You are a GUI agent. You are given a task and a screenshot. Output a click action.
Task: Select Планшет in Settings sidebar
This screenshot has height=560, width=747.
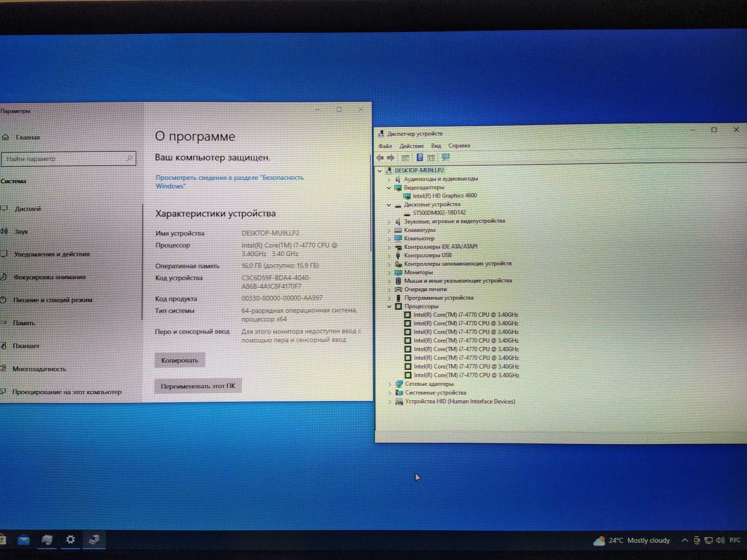click(x=26, y=346)
